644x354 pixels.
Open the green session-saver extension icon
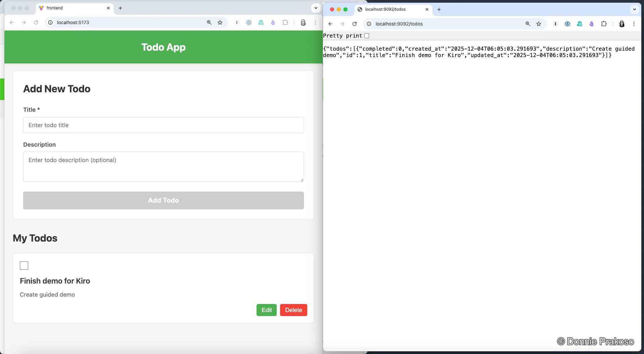tap(261, 22)
